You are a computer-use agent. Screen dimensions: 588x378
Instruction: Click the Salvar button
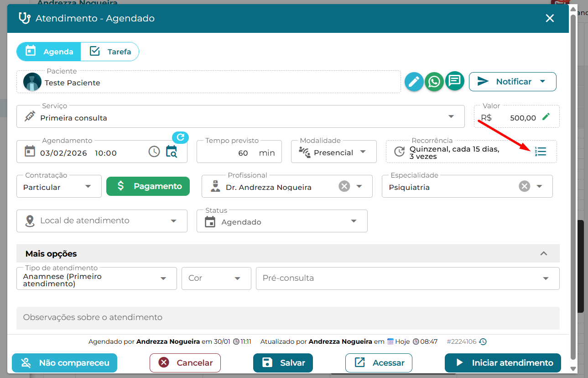coord(283,363)
